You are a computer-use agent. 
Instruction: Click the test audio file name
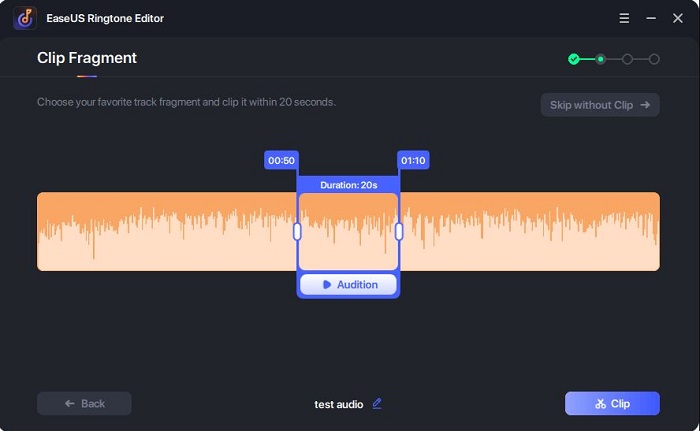pos(339,404)
